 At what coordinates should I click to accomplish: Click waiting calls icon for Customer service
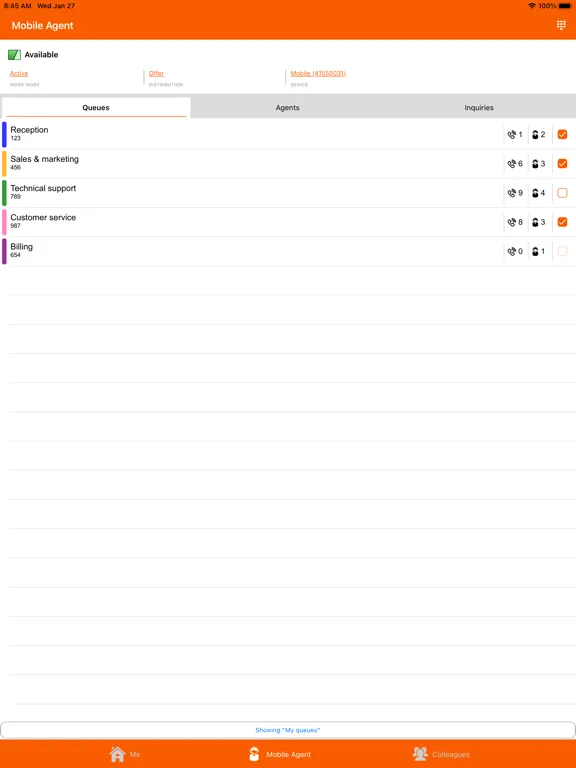click(511, 222)
